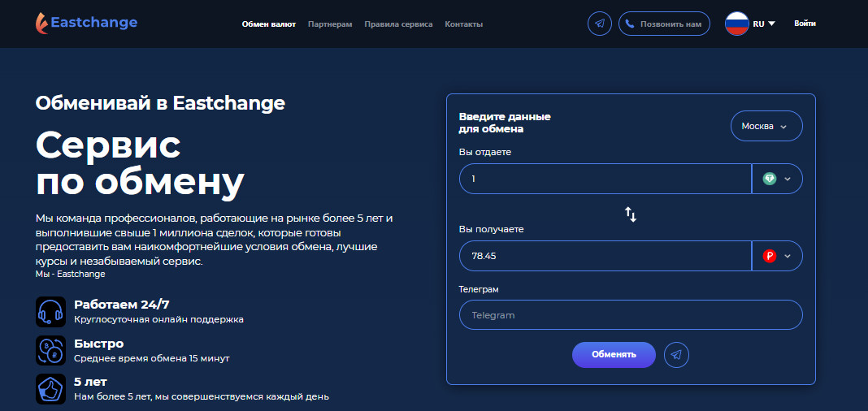Viewport: 868px width, 411px height.
Task: Click the Круглосуточная онлайн поддержка text
Action: pos(158,320)
